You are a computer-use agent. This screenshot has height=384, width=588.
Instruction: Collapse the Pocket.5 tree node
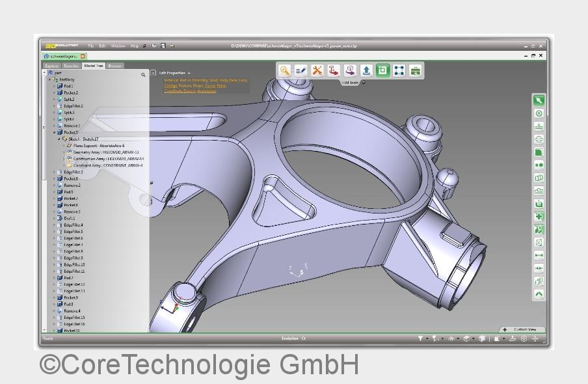pyautogui.click(x=54, y=132)
